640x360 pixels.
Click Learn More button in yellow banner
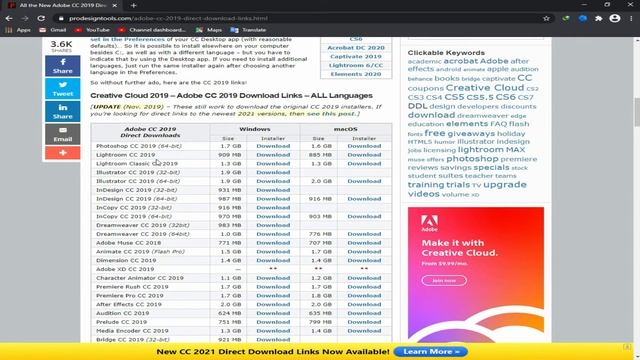click(431, 351)
